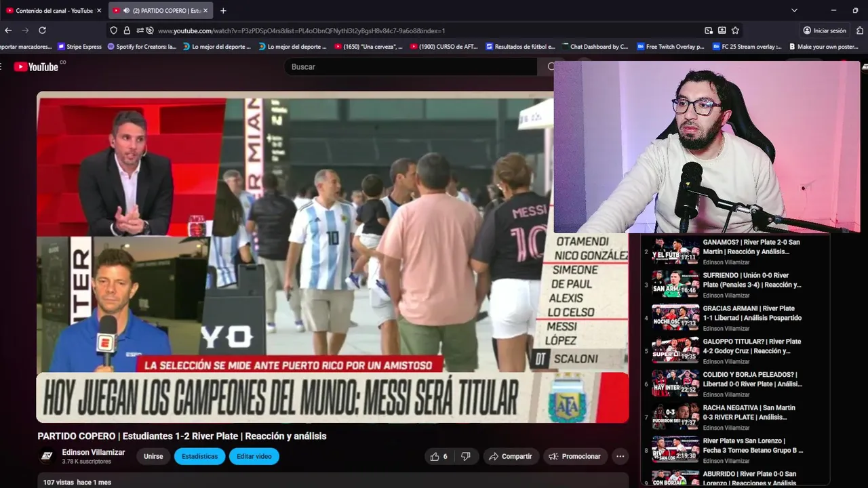Image resolution: width=868 pixels, height=488 pixels.
Task: Open 'GALOPPO TITULAR? | River Plate 4-2 Godoy Cruz' title
Action: point(751,346)
